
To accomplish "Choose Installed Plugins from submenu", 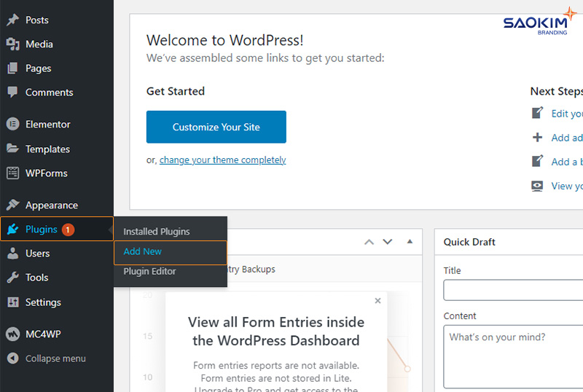I will (157, 231).
